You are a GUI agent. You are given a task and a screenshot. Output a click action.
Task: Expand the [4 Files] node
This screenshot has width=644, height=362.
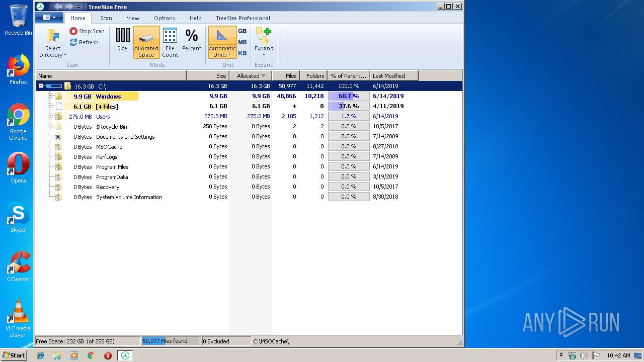50,106
